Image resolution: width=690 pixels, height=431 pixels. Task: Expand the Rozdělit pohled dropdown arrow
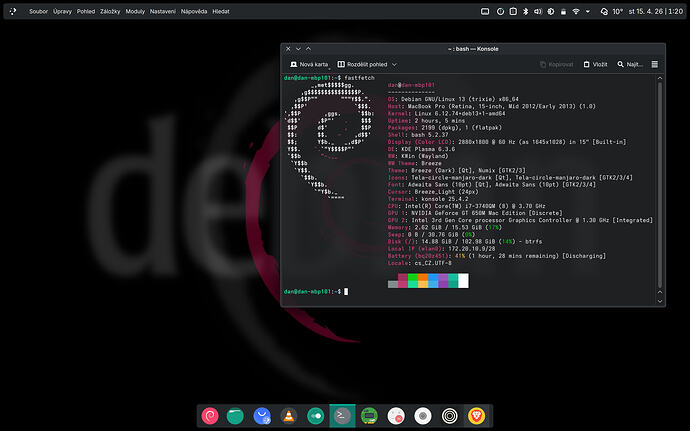pos(394,64)
